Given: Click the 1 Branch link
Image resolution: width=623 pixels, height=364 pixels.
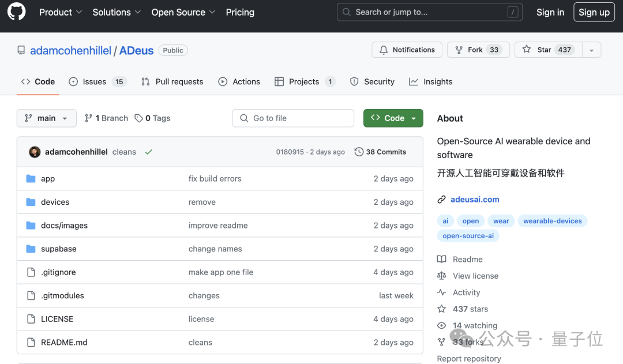Looking at the screenshot, I should pyautogui.click(x=107, y=118).
